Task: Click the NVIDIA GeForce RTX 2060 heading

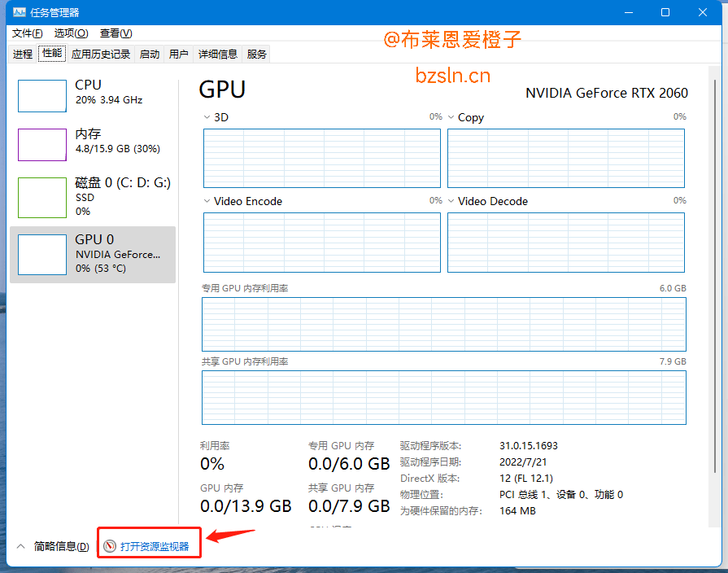Action: [x=606, y=93]
